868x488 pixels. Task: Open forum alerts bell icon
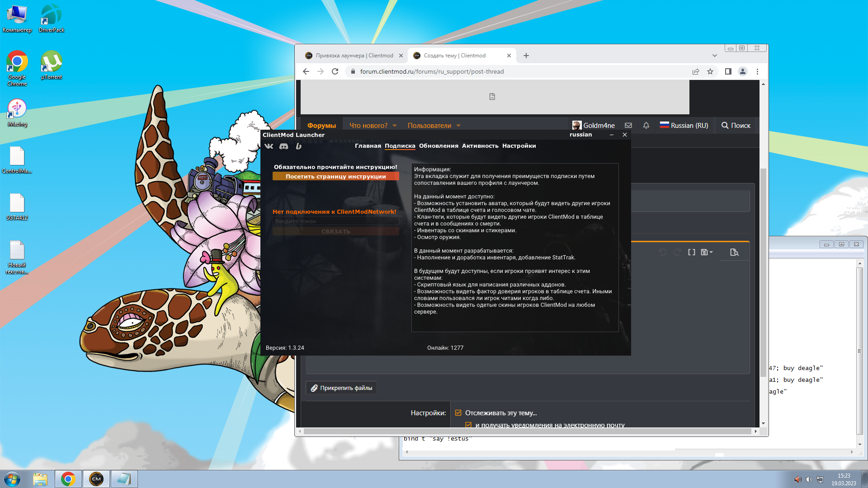pyautogui.click(x=646, y=126)
